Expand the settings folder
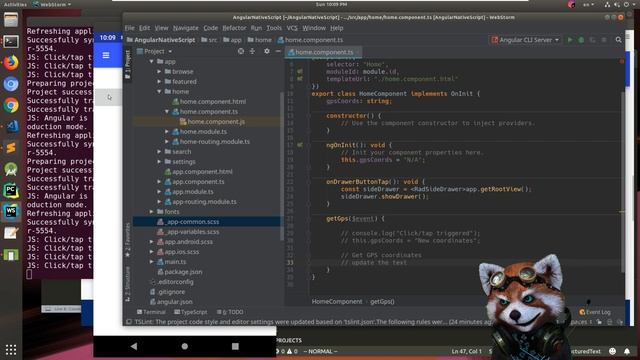Image resolution: width=640 pixels, height=360 pixels. click(x=159, y=162)
